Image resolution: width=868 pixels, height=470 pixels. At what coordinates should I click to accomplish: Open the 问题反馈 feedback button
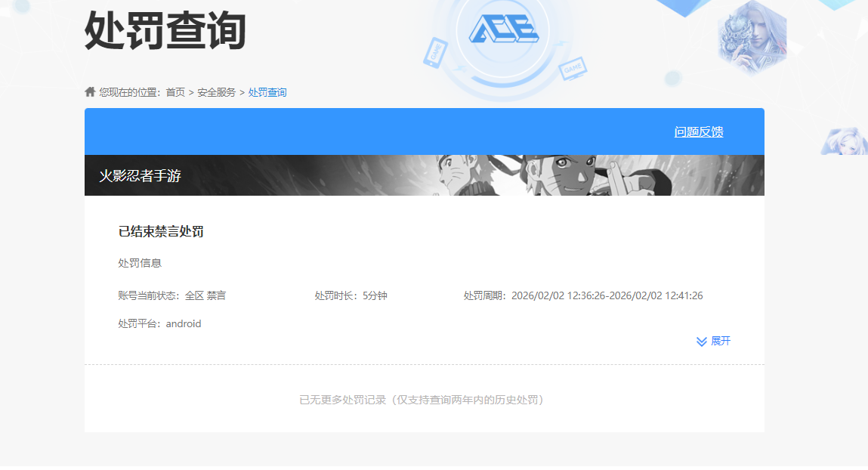coord(697,130)
